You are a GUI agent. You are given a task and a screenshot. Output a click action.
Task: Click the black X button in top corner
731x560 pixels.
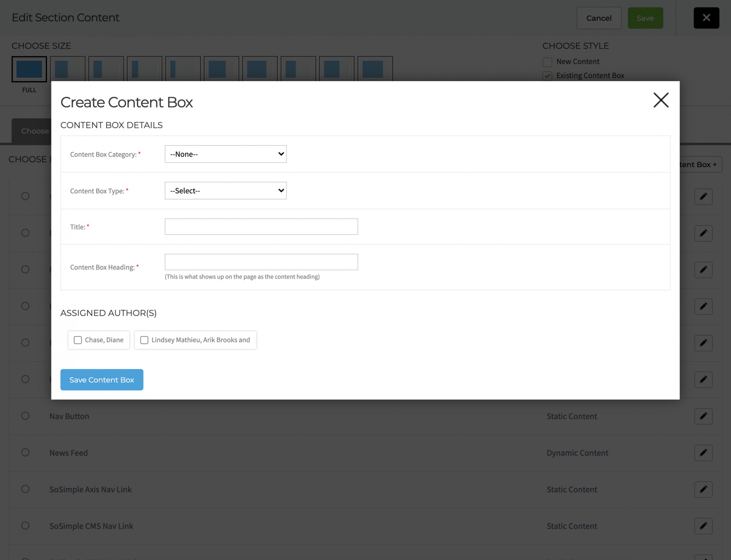pos(706,18)
